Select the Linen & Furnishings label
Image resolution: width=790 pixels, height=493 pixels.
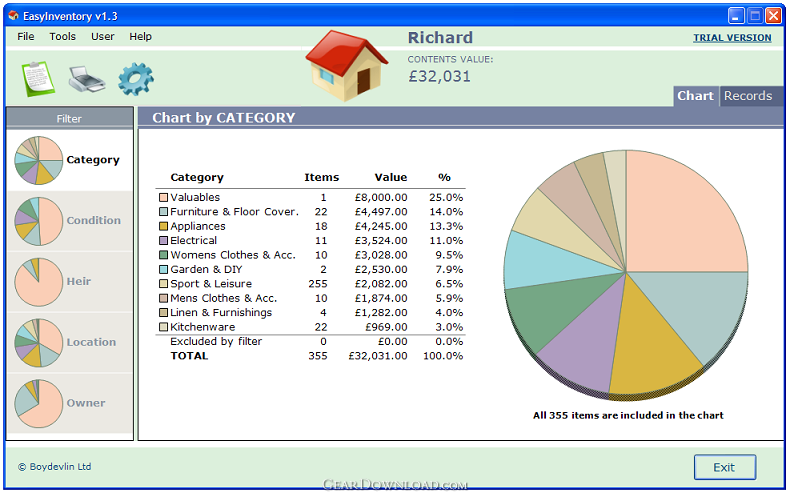221,313
